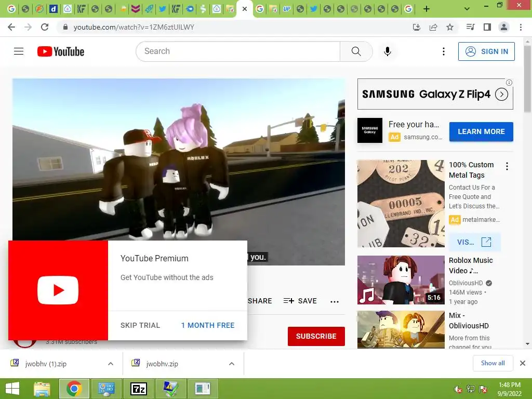The height and width of the screenshot is (399, 532).
Task: Open Chrome's three-dot customize menu
Action: (521, 27)
